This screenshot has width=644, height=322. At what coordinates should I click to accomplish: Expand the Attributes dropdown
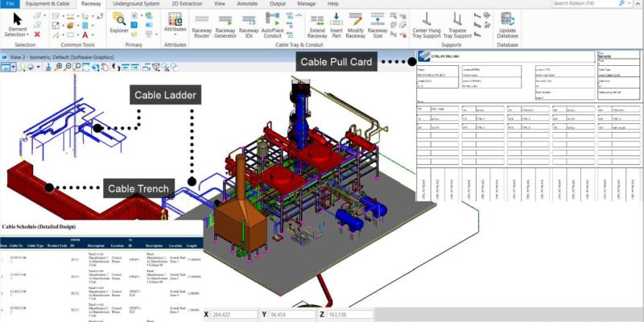(x=175, y=35)
